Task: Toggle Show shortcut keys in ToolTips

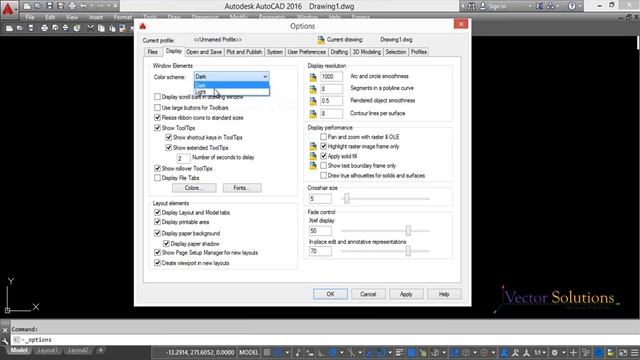Action: click(169, 138)
